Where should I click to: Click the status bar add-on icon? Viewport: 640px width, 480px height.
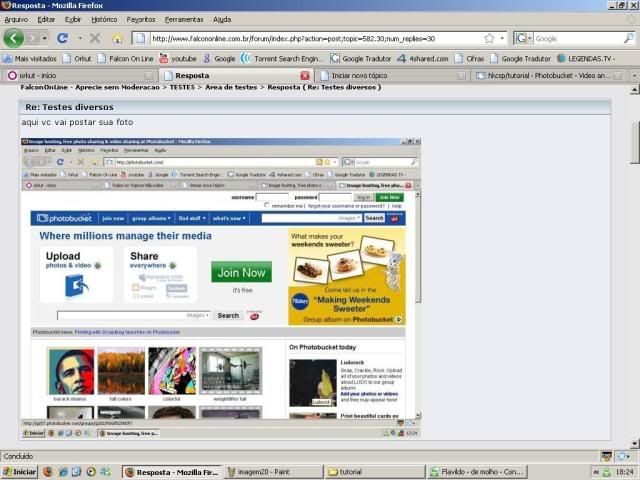pyautogui.click(x=606, y=456)
